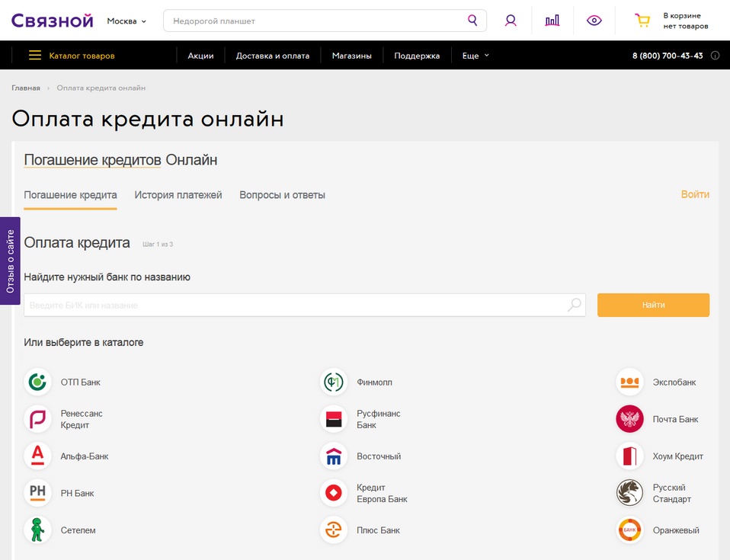Viewport: 730px width, 560px height.
Task: Open the Вопросы и ответы tab
Action: 284,195
